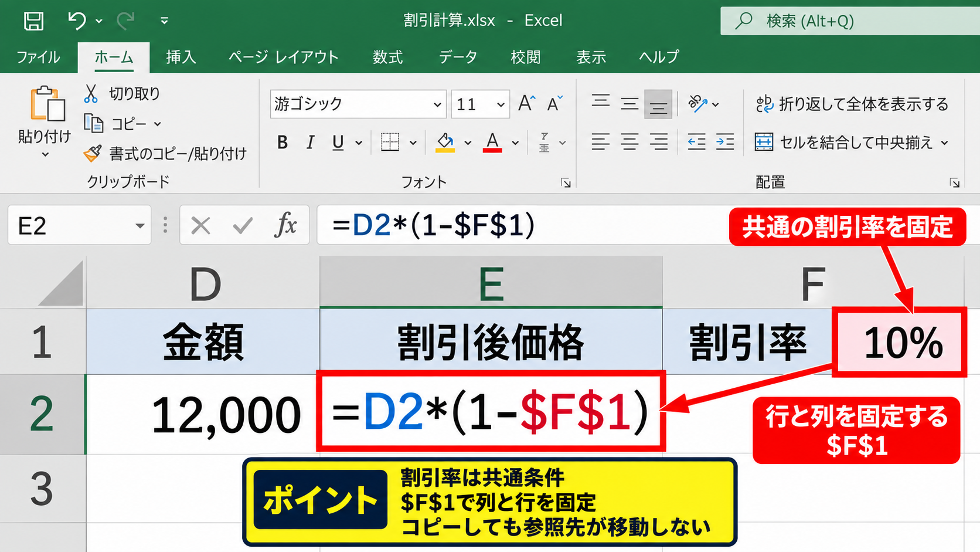Screen dimensions: 980x552
Task: Click the コピー copy icon
Action: point(93,123)
